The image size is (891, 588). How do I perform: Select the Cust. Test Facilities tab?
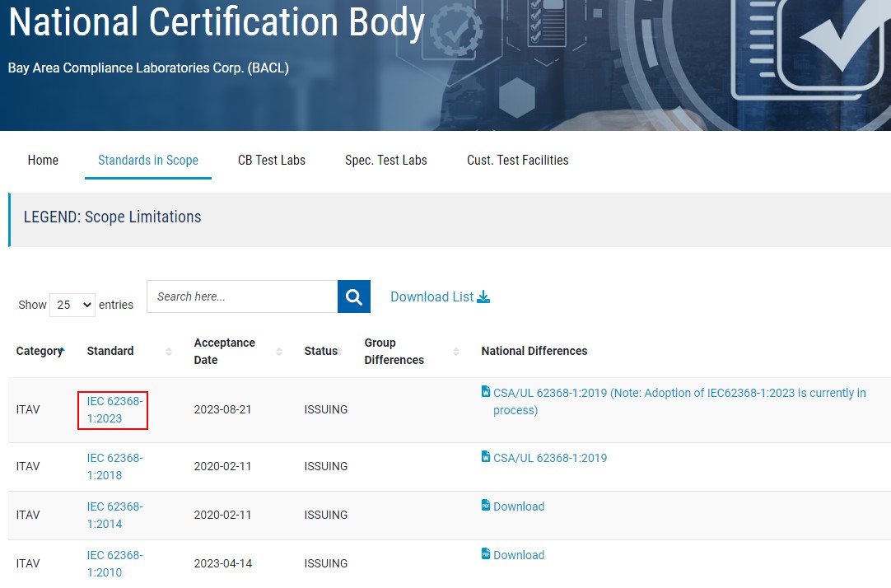[517, 161]
